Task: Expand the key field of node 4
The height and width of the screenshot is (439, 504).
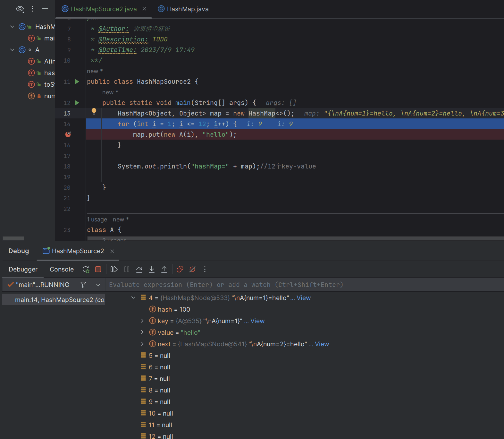Action: 142,321
